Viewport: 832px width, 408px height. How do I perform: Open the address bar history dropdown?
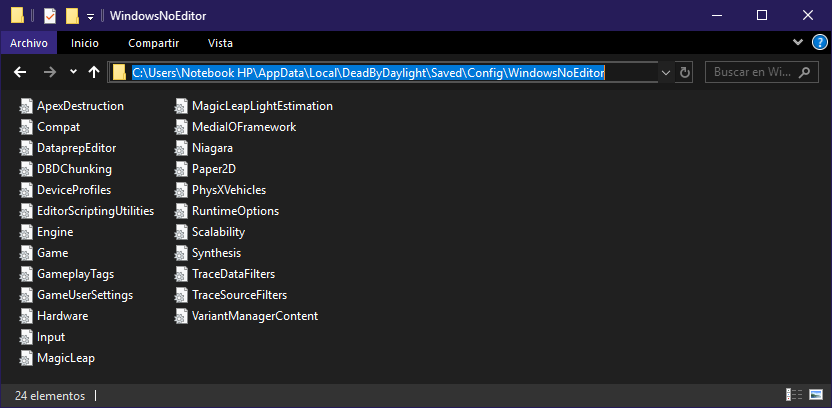pyautogui.click(x=666, y=72)
